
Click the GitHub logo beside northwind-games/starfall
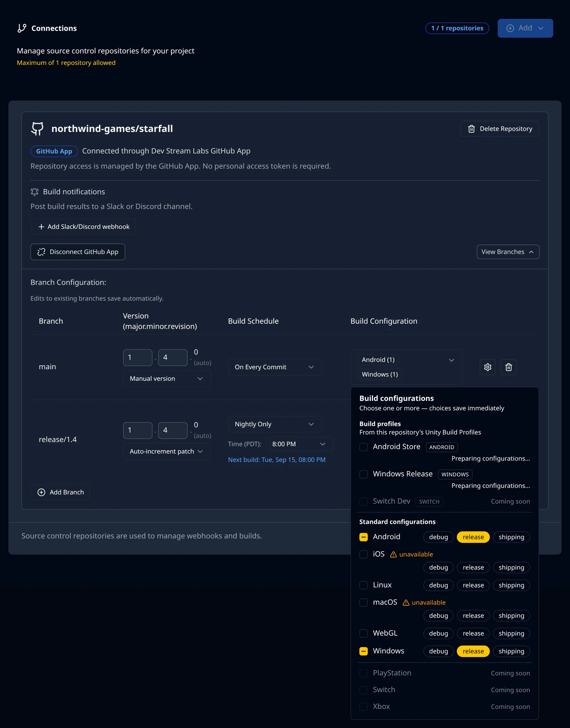37,129
